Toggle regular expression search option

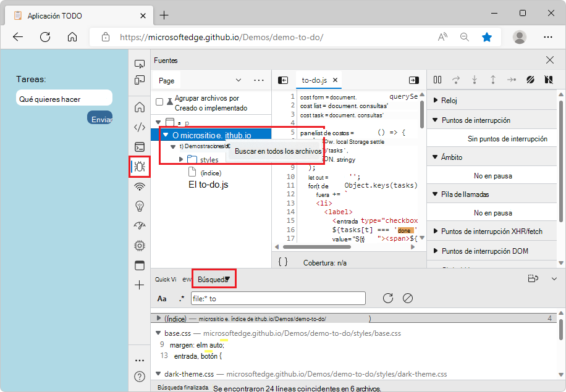182,299
